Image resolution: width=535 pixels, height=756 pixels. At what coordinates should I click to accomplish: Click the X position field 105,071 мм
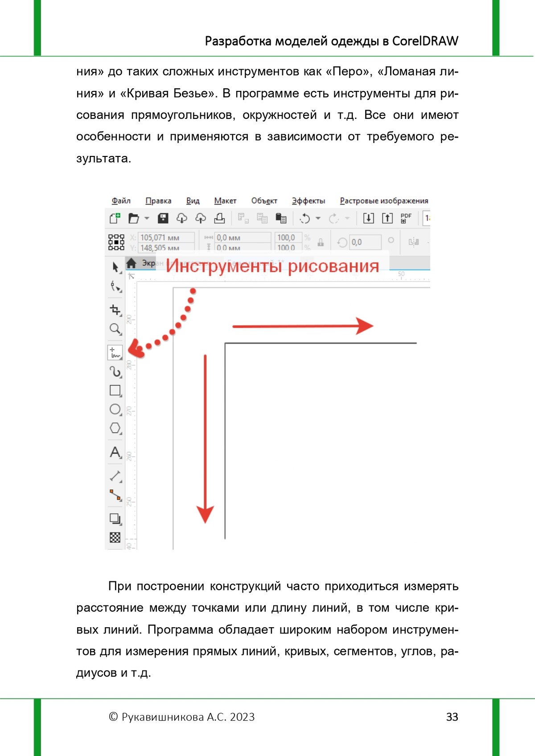point(165,237)
